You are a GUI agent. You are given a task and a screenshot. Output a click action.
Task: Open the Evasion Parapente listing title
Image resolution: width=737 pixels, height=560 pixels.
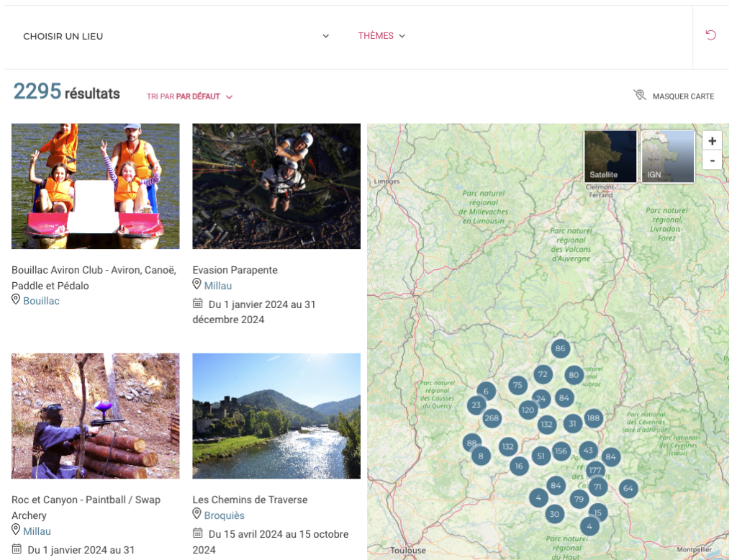[235, 270]
